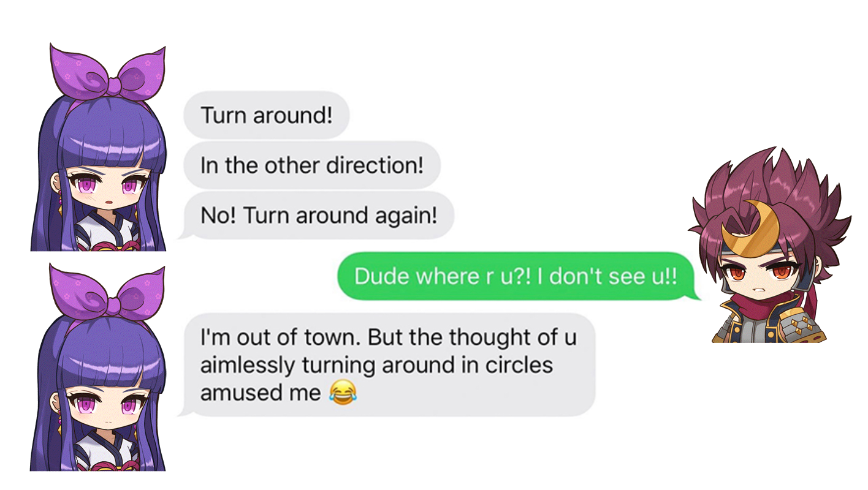
Task: Select the "In the other direction!" message
Action: [x=312, y=165]
